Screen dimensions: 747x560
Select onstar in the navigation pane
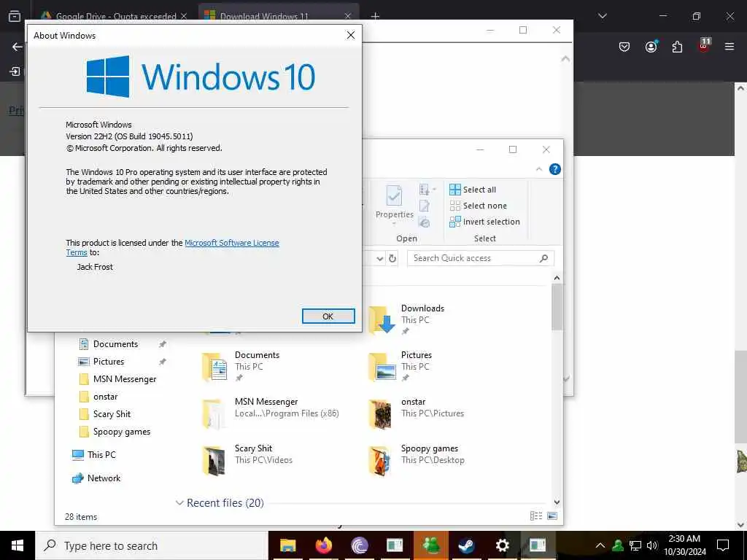click(105, 397)
